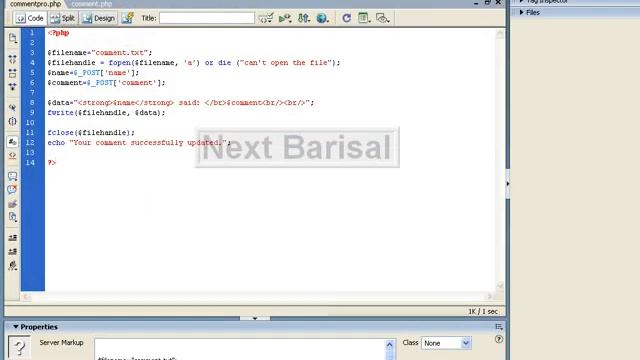640x360 pixels.
Task: Click Apply Comment icon
Action: [x=13, y=176]
